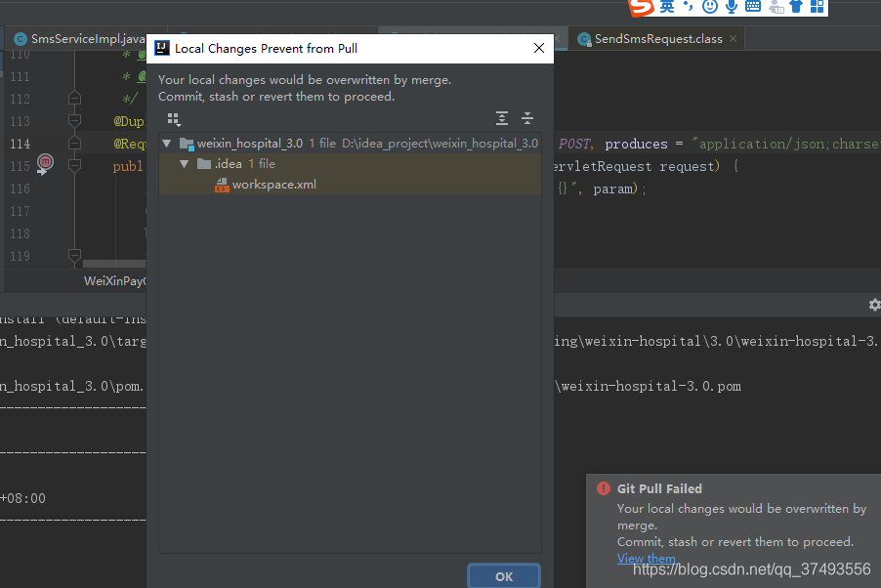This screenshot has height=588, width=881.
Task: Switch to the SendSmsRequest.class tab
Action: (x=658, y=39)
